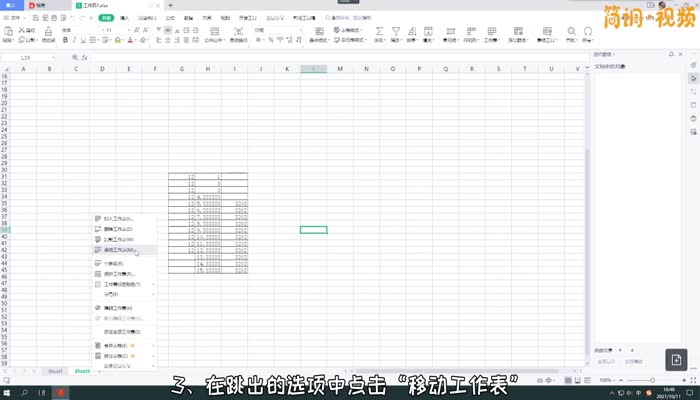Click the Paste icon in the ribbon

click(8, 31)
